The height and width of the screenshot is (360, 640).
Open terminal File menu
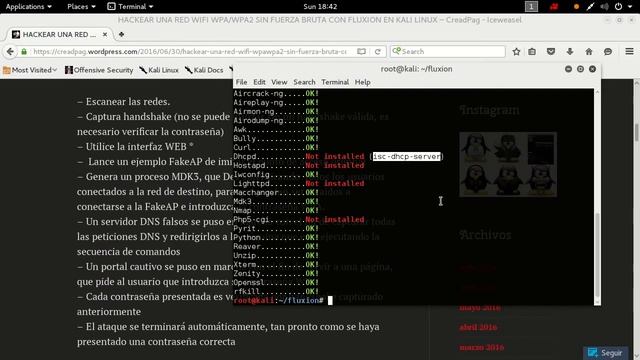pos(241,82)
